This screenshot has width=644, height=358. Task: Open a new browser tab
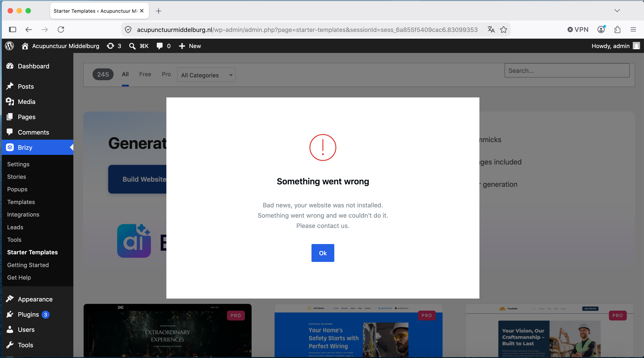coord(159,11)
